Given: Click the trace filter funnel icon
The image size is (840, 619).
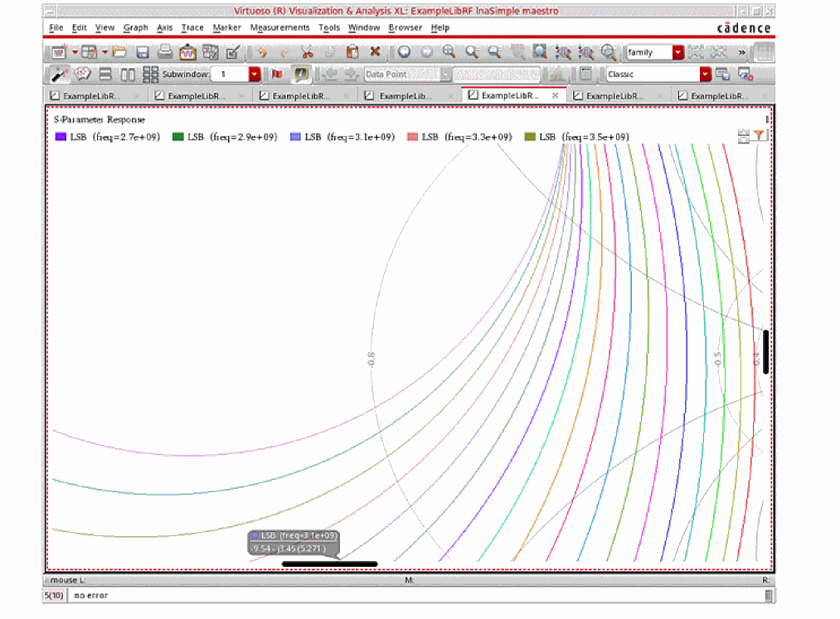Looking at the screenshot, I should [760, 135].
